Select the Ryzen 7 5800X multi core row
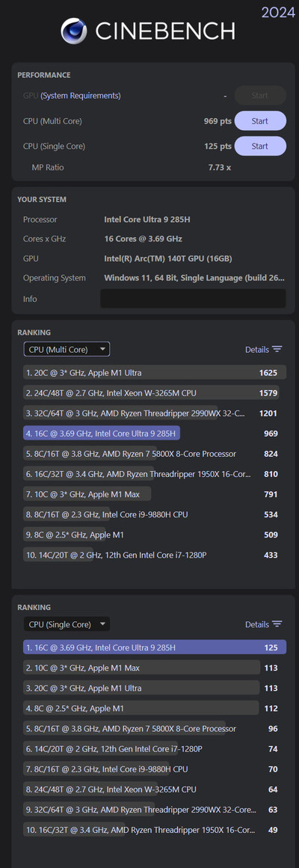The width and height of the screenshot is (299, 868). tap(155, 454)
